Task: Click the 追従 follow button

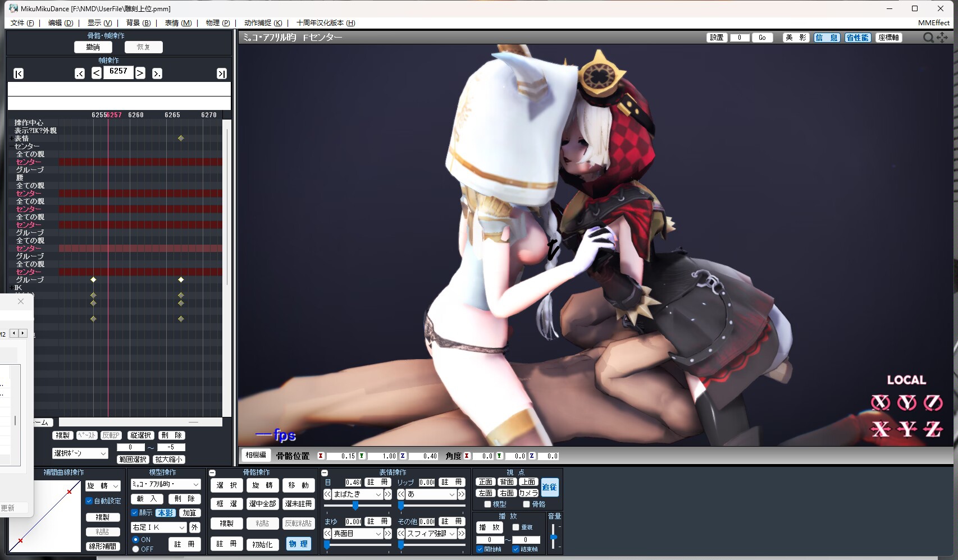Action: coord(550,487)
